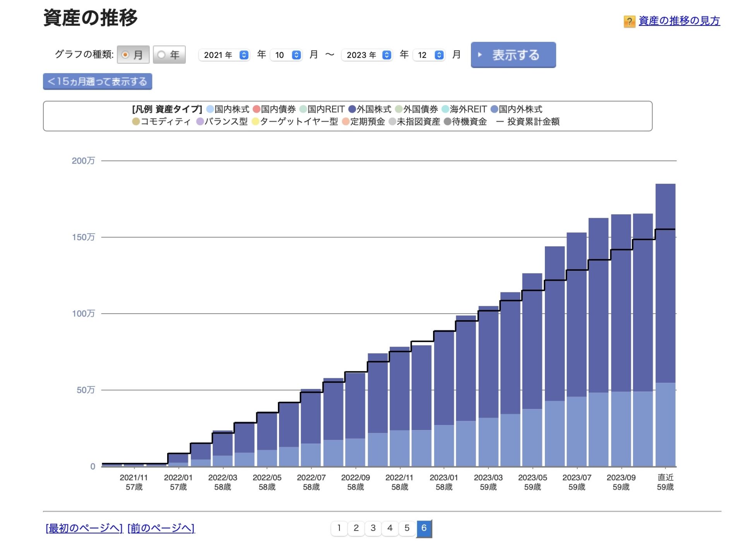Click the yellow question mark help icon
Image resolution: width=743 pixels, height=560 pixels.
click(x=629, y=21)
